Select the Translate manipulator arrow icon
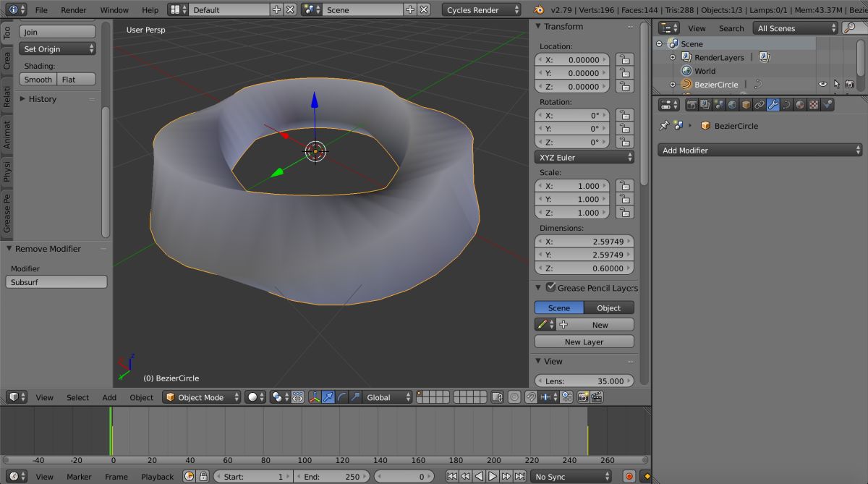Screen dimensions: 868x484 tap(328, 396)
